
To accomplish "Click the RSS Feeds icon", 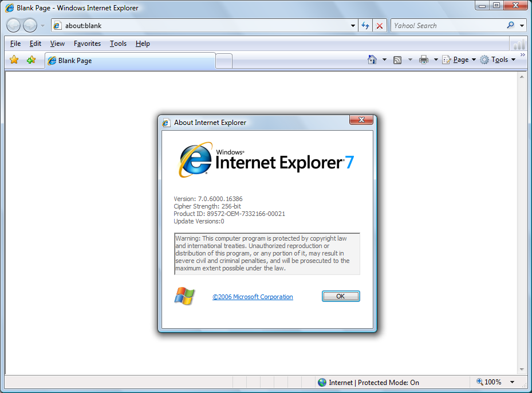I will pyautogui.click(x=397, y=60).
